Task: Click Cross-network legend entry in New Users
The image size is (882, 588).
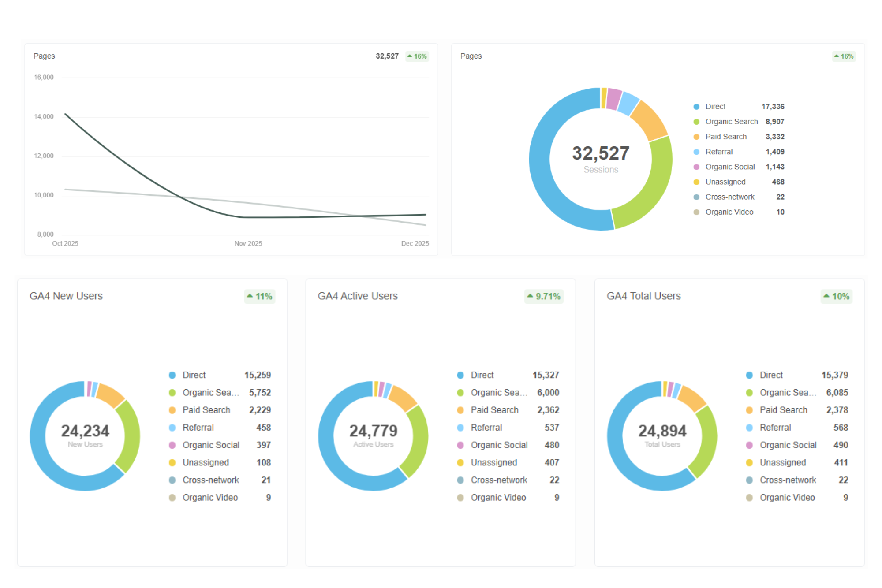Action: point(210,480)
